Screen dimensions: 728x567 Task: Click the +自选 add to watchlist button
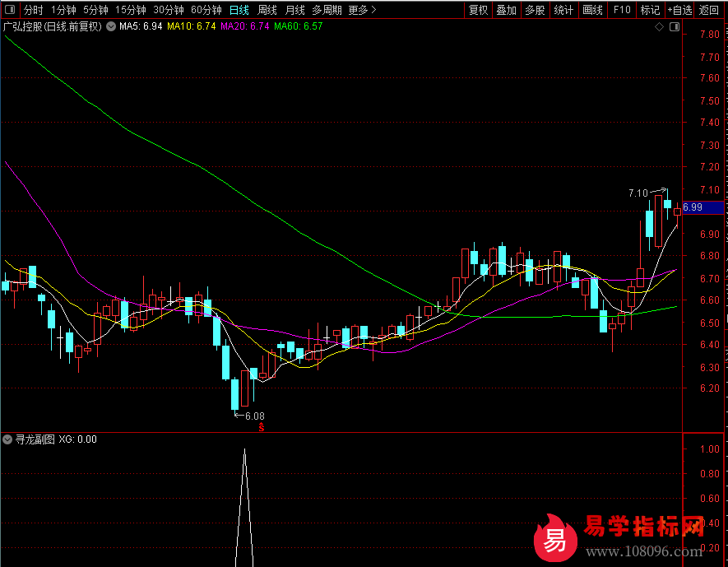pos(679,11)
